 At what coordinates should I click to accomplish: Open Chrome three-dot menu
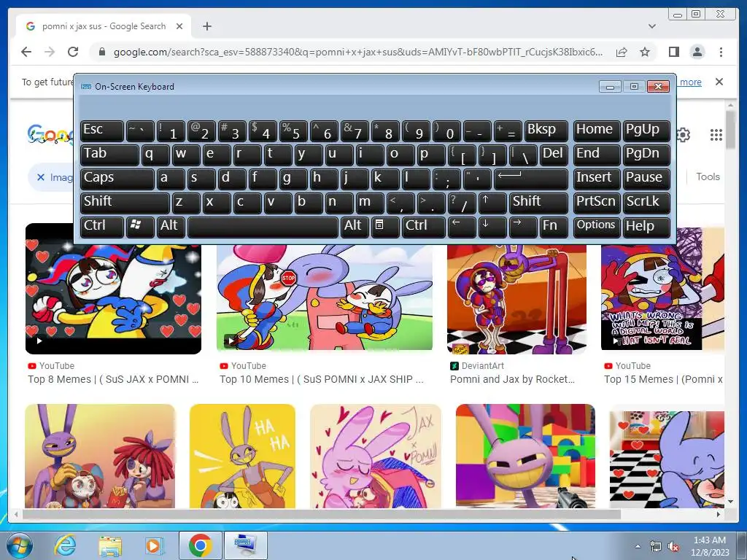pos(721,52)
